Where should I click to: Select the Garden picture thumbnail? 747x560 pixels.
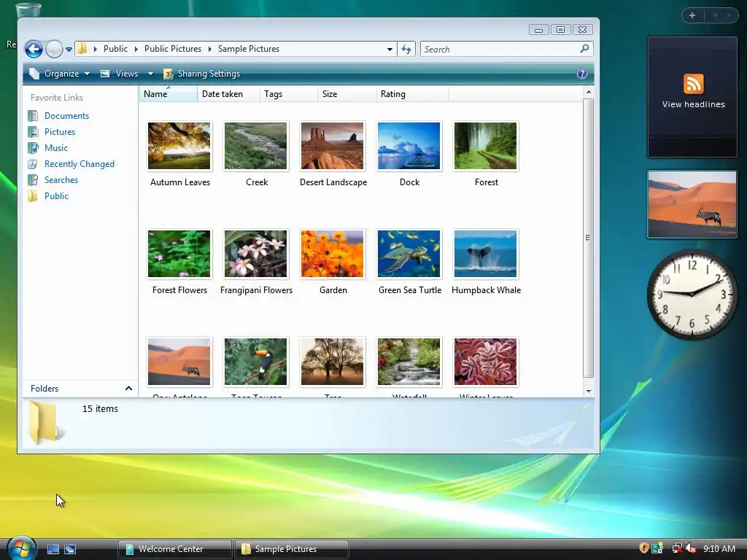332,254
